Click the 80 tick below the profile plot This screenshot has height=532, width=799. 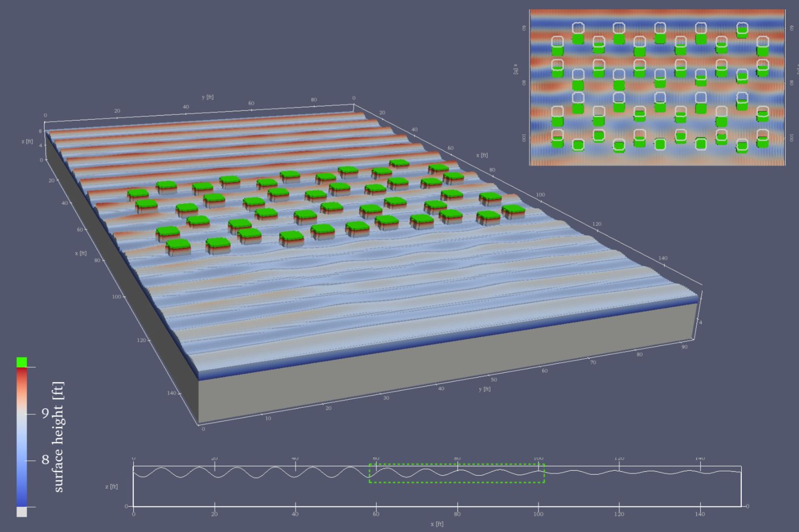coord(457,514)
